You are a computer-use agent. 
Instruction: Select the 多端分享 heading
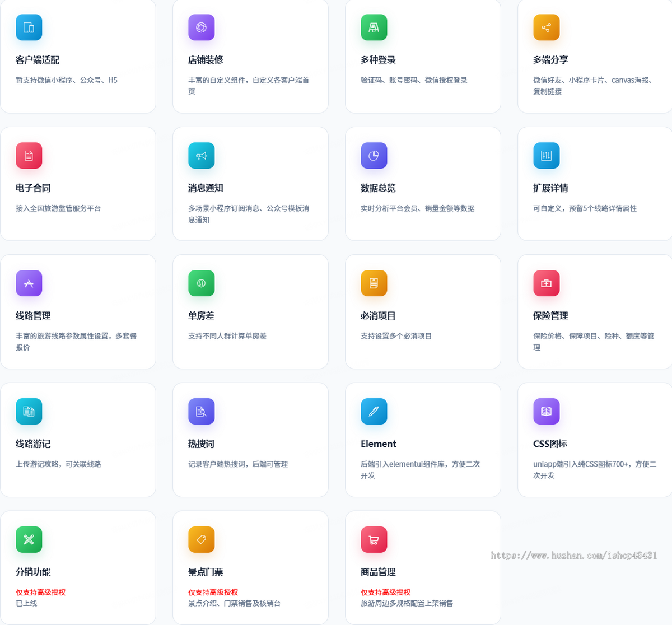pyautogui.click(x=550, y=60)
